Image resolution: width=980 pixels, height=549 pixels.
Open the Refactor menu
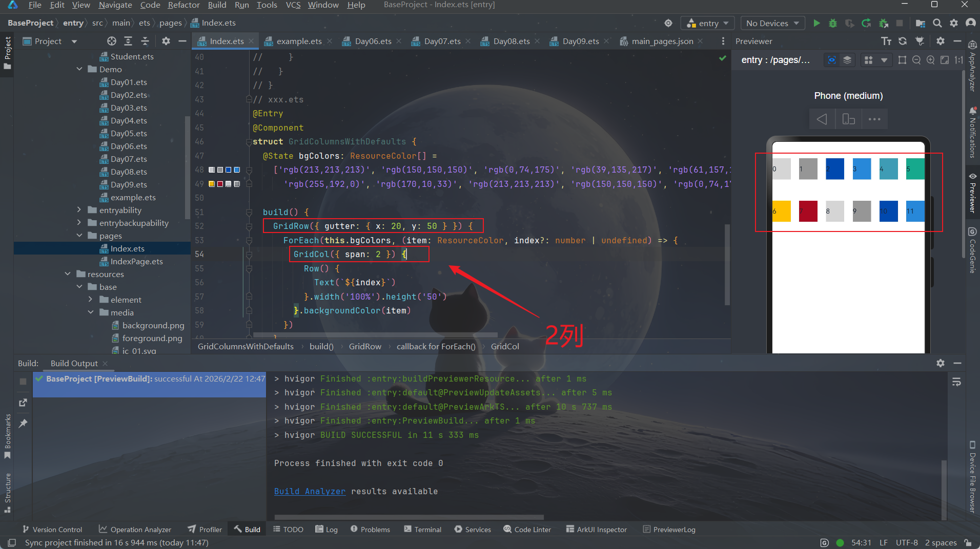(x=183, y=5)
